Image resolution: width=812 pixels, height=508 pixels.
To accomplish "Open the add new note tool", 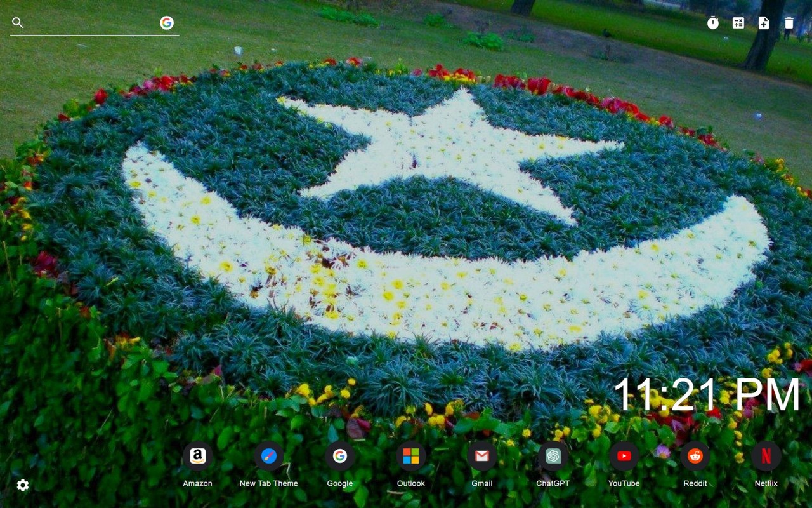I will [764, 23].
